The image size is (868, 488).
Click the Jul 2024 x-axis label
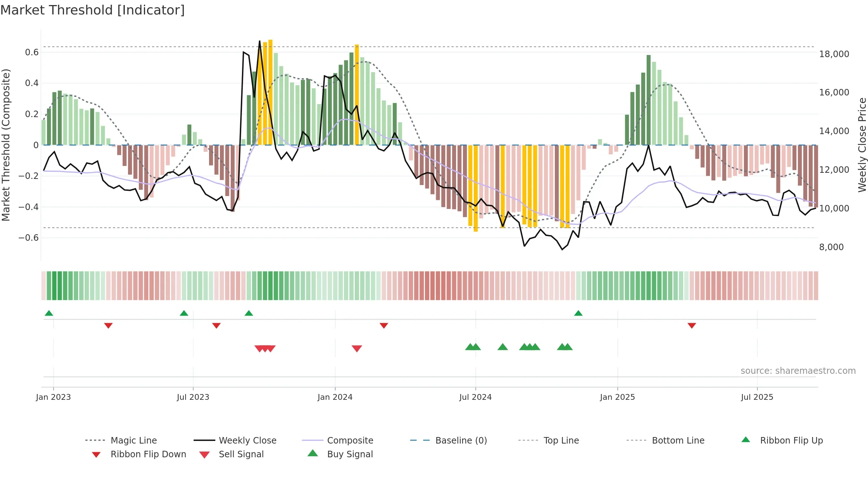476,397
